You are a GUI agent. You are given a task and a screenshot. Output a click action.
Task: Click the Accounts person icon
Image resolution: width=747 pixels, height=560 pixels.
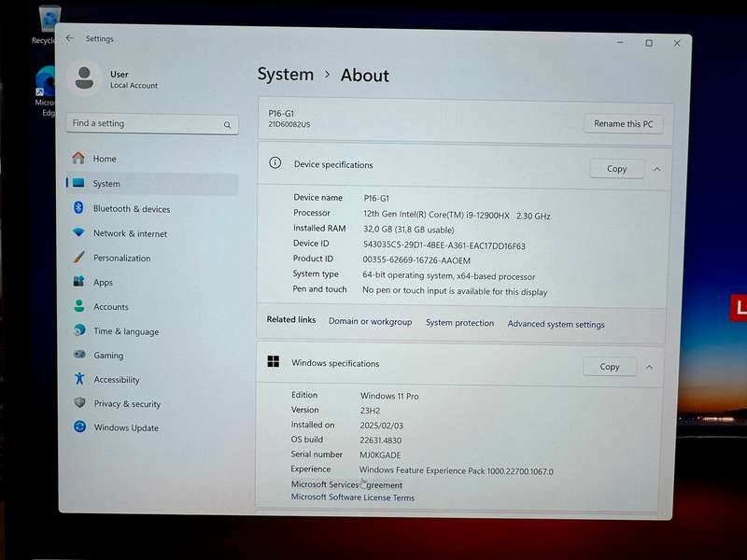79,306
